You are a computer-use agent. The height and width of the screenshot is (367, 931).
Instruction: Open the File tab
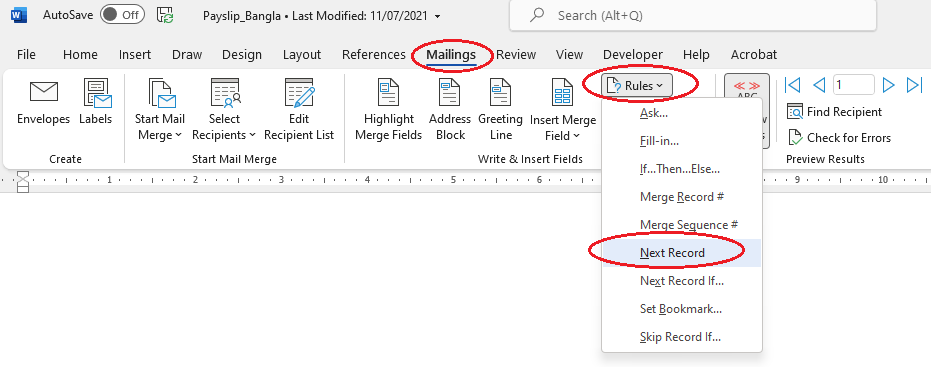[26, 55]
